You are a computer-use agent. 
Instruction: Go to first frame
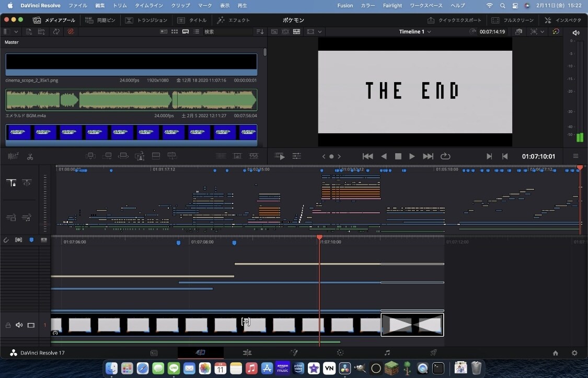tap(367, 156)
